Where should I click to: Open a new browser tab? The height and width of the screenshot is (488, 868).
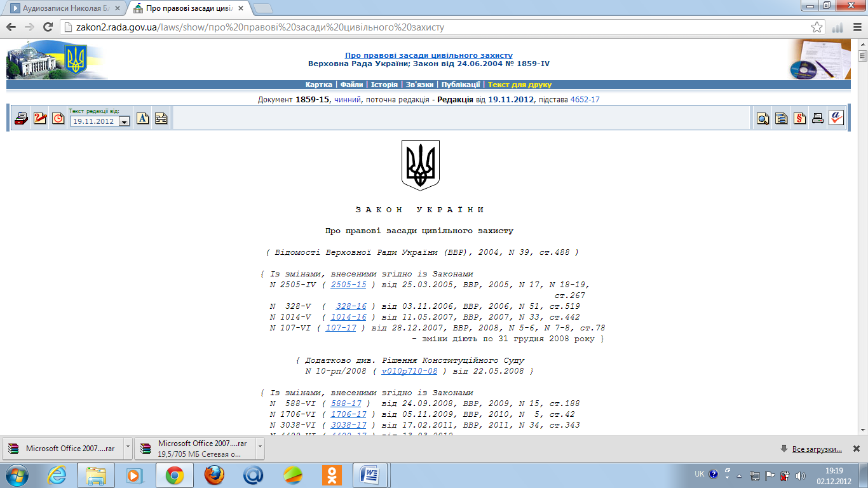click(262, 8)
